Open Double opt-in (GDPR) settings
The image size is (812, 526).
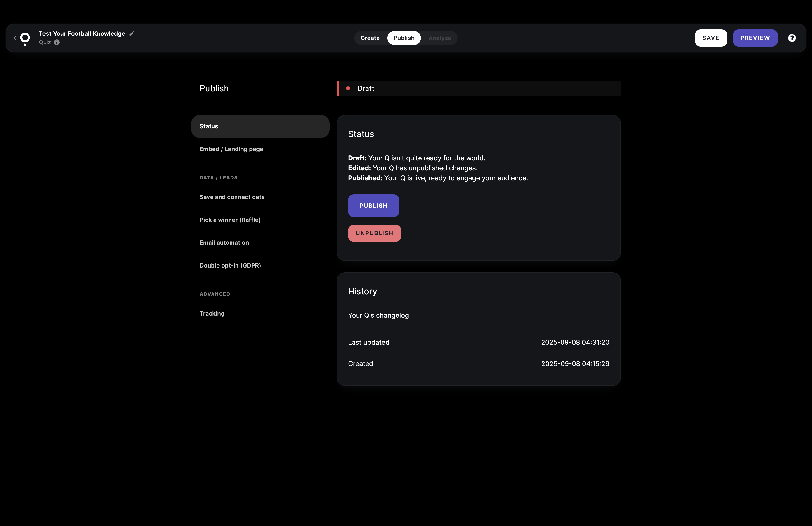[230, 266]
